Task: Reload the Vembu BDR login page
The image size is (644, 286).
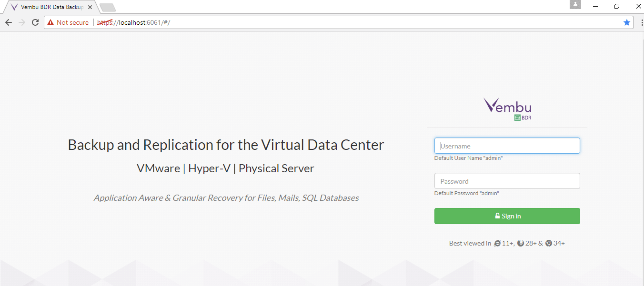Action: coord(35,22)
